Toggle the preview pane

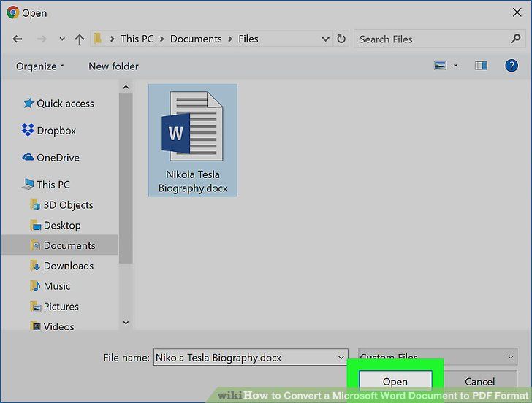481,66
